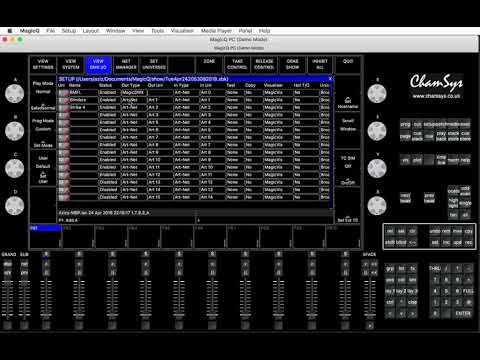Image resolution: width=480 pixels, height=360 pixels.
Task: Select the View DMX I/O tab
Action: tap(98, 64)
